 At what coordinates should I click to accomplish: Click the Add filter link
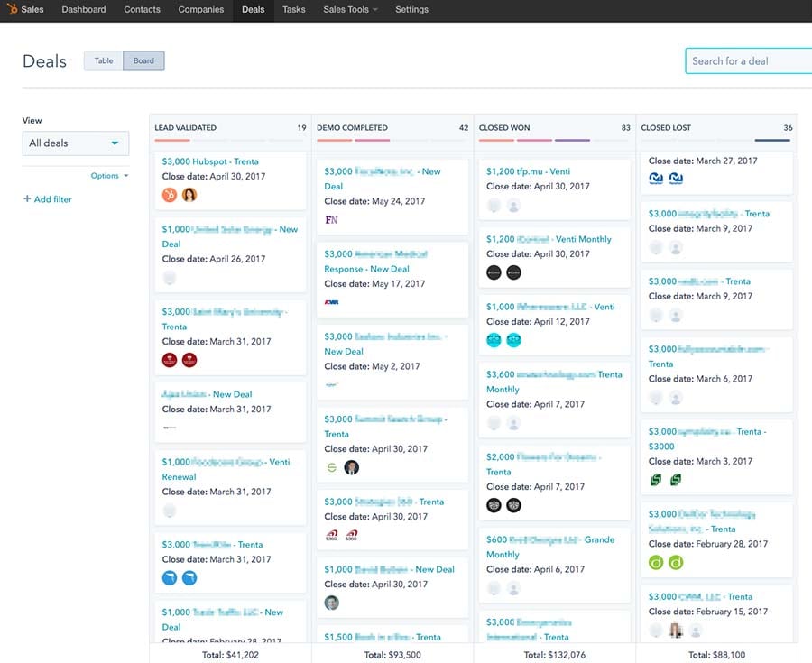pos(47,198)
